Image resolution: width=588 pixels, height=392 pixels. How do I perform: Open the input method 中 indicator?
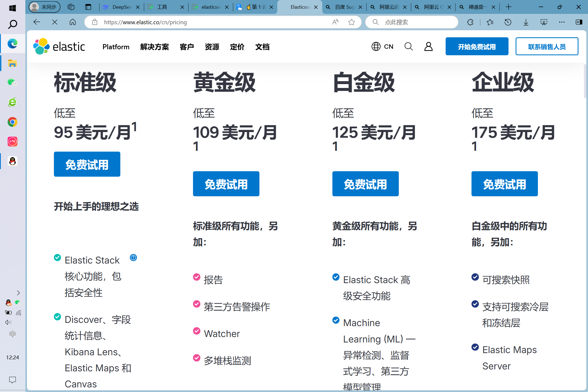point(13,334)
